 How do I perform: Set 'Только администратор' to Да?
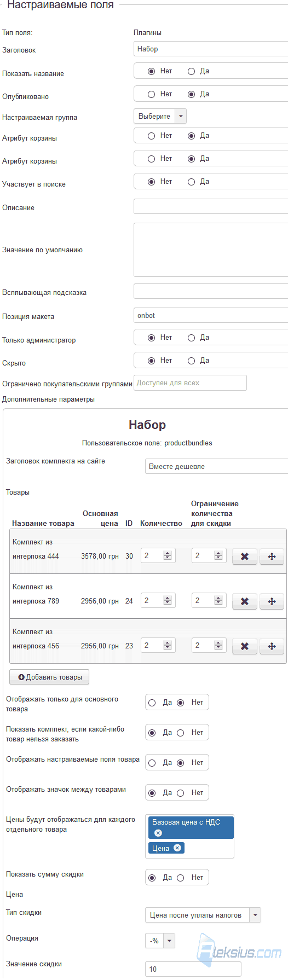coord(191,338)
